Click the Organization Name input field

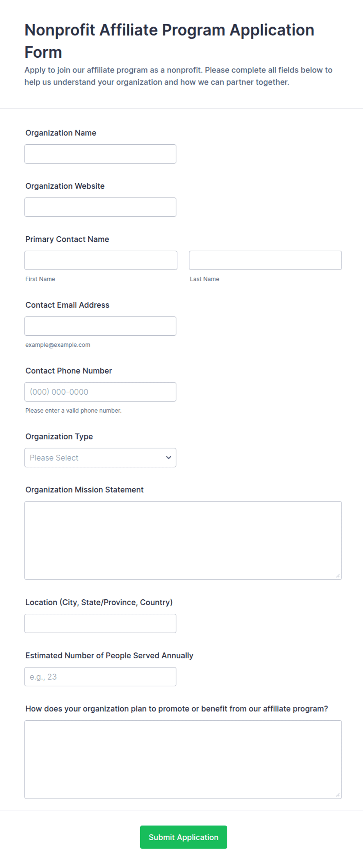tap(100, 154)
